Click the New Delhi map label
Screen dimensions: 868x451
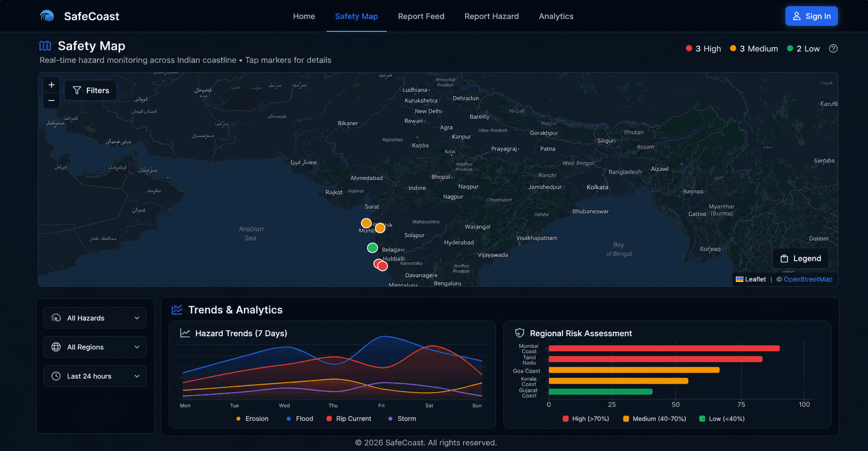[x=428, y=111]
